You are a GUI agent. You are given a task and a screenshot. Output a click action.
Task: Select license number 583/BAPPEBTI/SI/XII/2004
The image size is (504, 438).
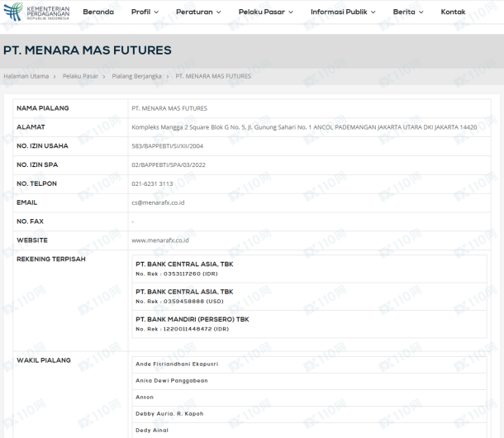pyautogui.click(x=168, y=146)
